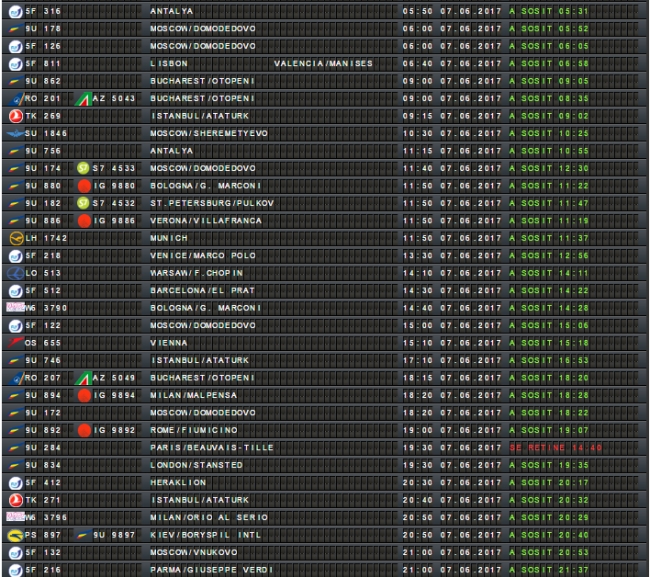
Task: Click destination BARCELONA/EL PRAT
Action: pos(202,291)
